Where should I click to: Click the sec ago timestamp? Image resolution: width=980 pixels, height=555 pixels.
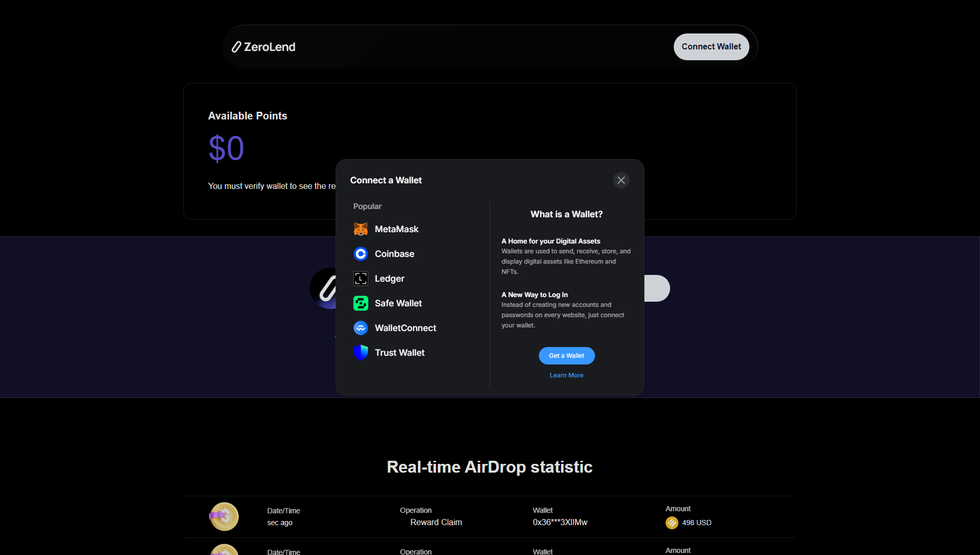tap(280, 523)
